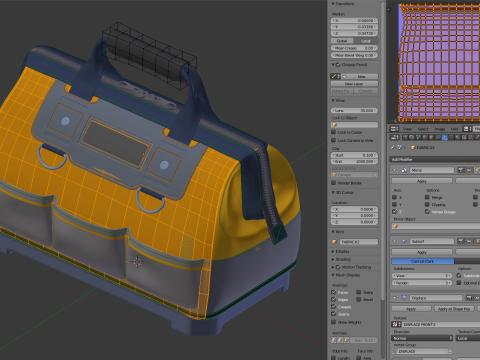Open the UV editor View menu
This screenshot has width=480, height=360.
pyautogui.click(x=407, y=129)
